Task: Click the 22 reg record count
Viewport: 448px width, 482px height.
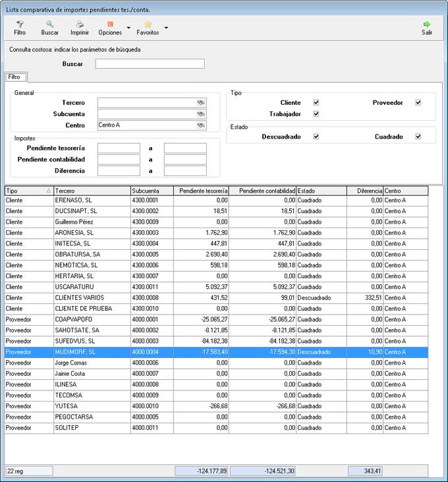Action: pyautogui.click(x=29, y=471)
